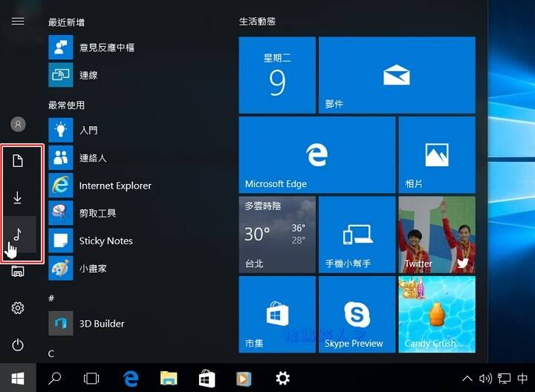Viewport: 535px width, 392px height.
Task: Open the Twitter live tile
Action: coord(437,235)
